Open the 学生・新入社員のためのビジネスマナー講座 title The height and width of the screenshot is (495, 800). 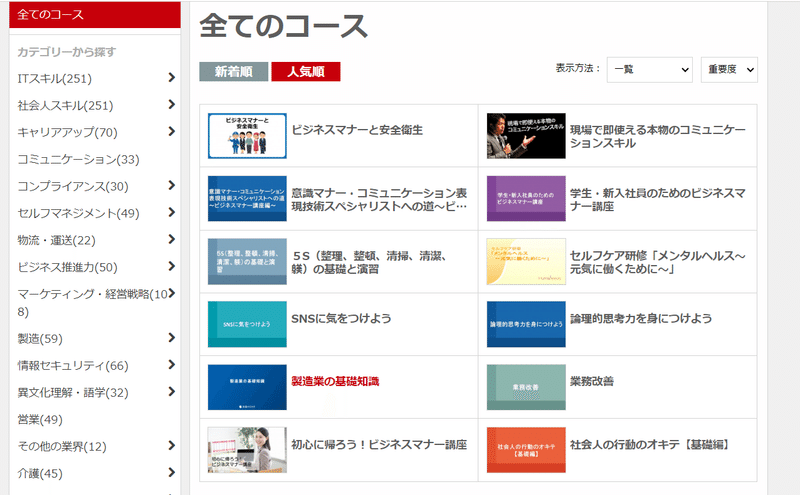(658, 200)
